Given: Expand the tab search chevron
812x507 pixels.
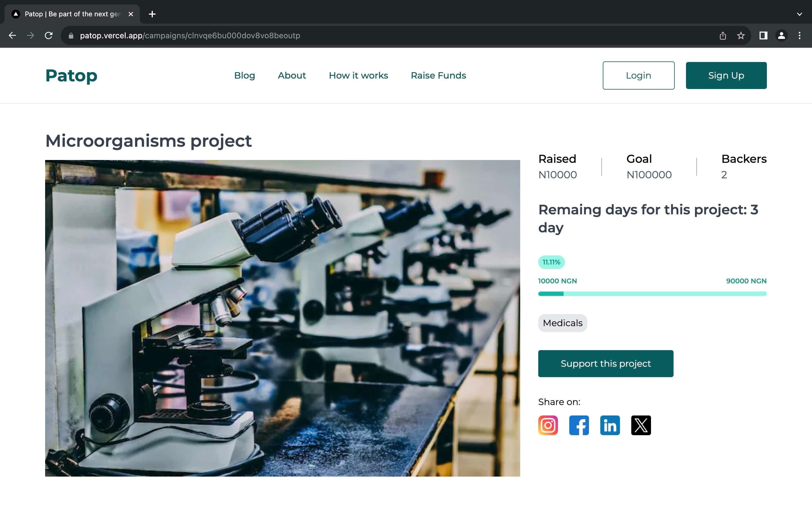Looking at the screenshot, I should (799, 14).
